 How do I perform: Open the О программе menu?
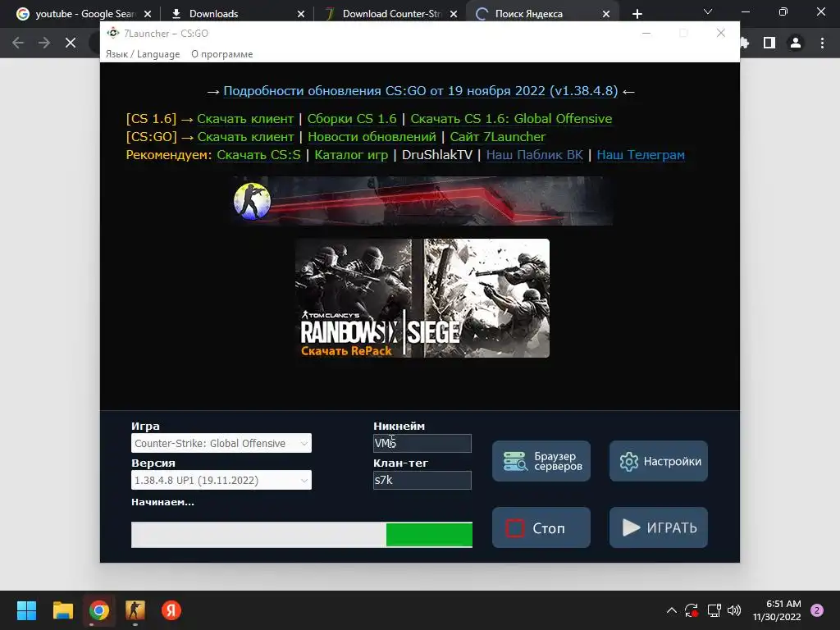(x=221, y=54)
